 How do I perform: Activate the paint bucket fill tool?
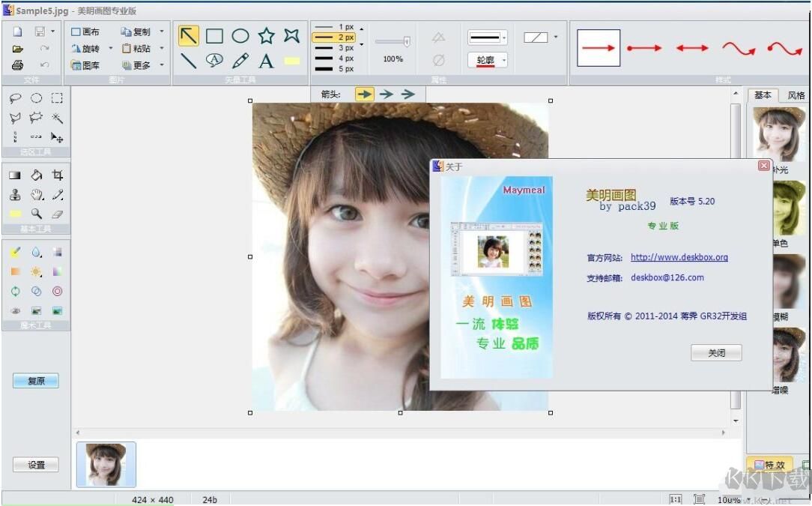coord(36,175)
